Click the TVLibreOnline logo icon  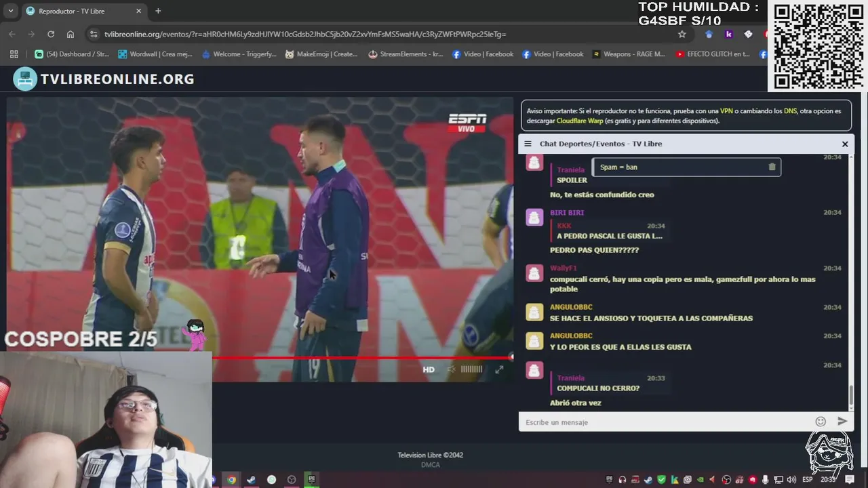tap(25, 79)
